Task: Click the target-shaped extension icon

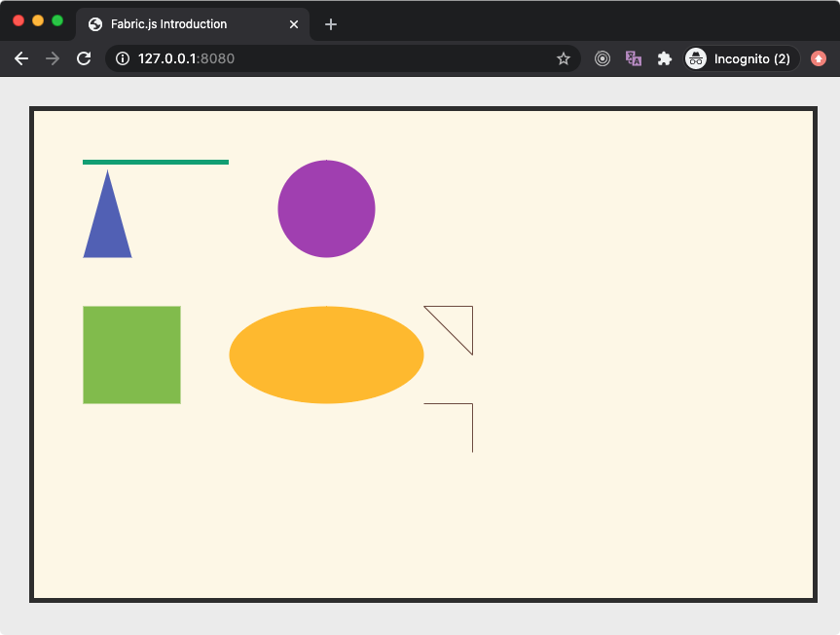Action: pyautogui.click(x=603, y=58)
